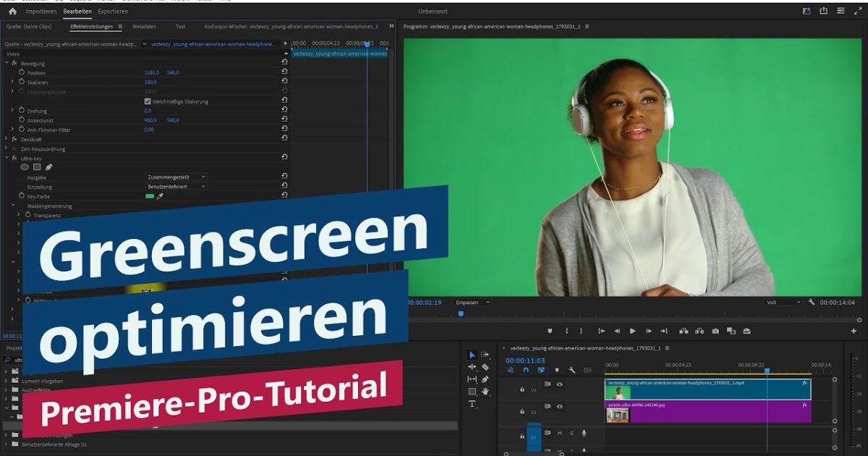This screenshot has height=456, width=868.
Task: Reset the Position parameter with its reset arrow
Action: click(x=284, y=72)
